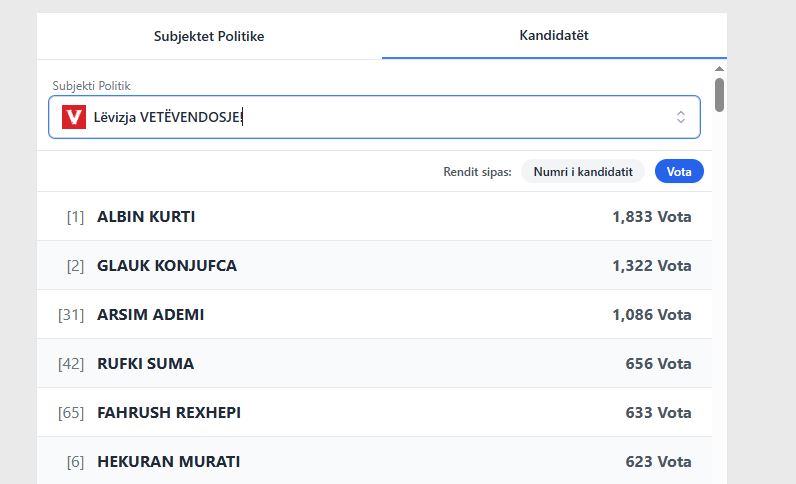Click the Rendit sipas label
This screenshot has width=796, height=484.
[477, 172]
